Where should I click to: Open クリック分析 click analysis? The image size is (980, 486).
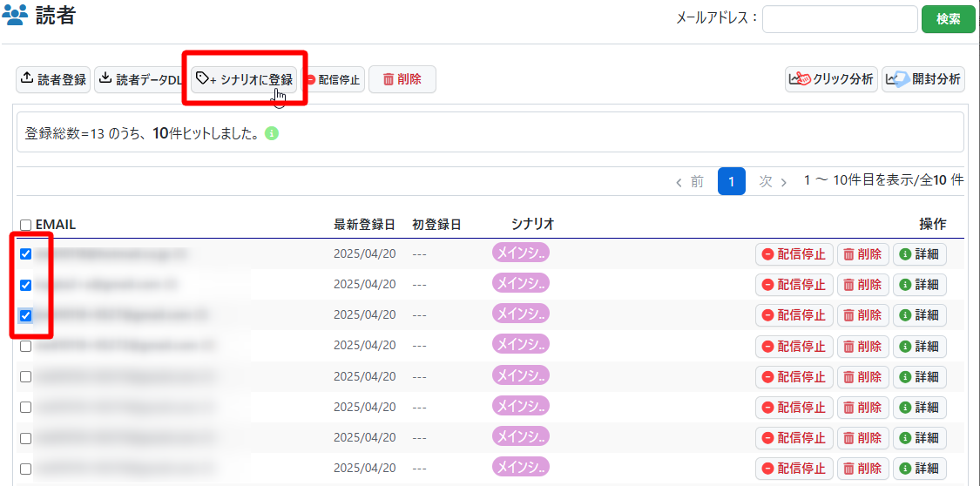(x=831, y=79)
